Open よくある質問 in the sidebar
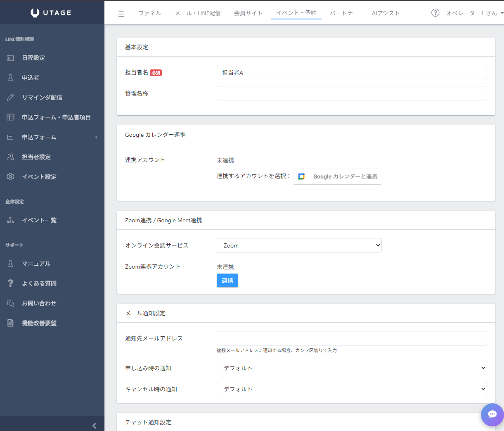 (x=39, y=283)
